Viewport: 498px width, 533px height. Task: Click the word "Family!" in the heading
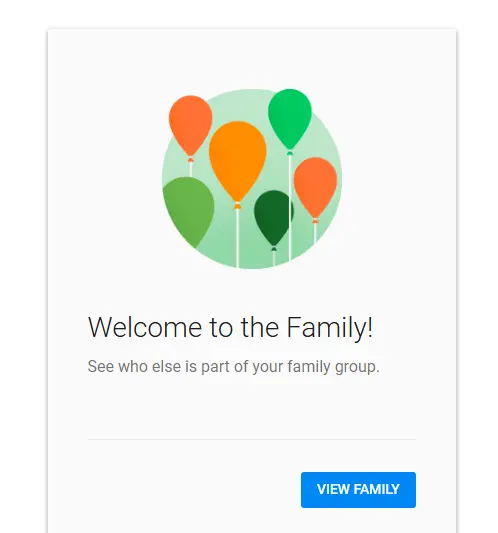point(330,327)
